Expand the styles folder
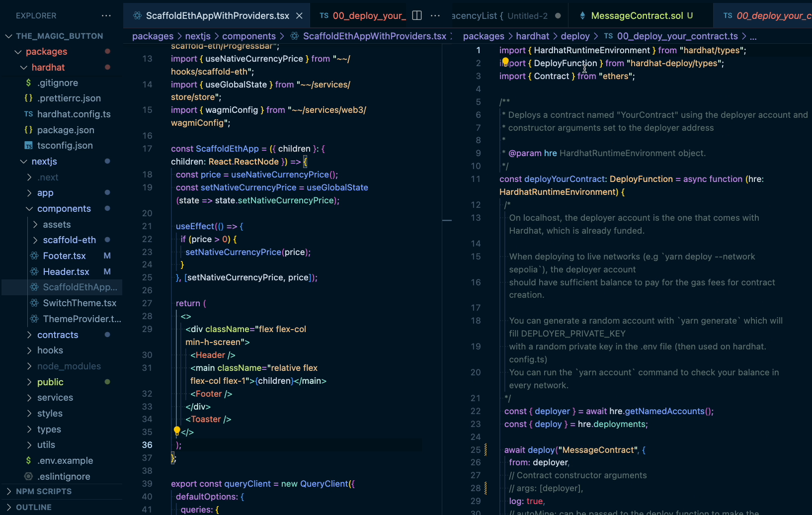The image size is (812, 515). tap(29, 414)
